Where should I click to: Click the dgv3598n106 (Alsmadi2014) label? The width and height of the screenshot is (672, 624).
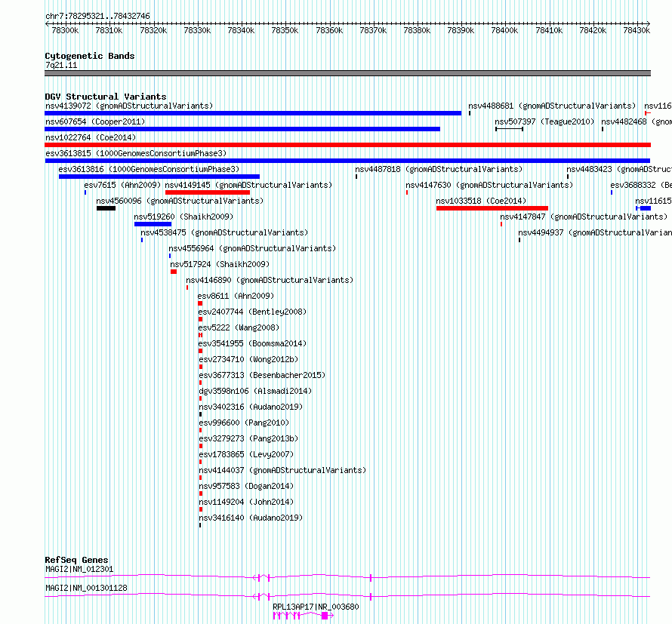(255, 391)
